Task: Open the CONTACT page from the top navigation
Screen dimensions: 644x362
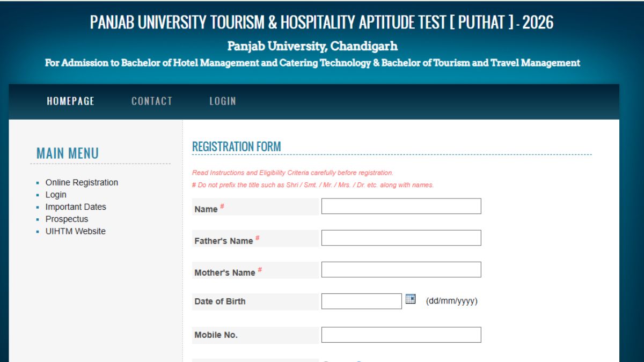Action: pyautogui.click(x=152, y=101)
